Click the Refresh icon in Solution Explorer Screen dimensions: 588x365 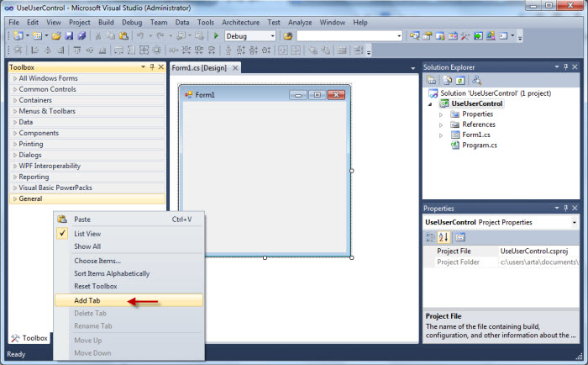pyautogui.click(x=460, y=80)
